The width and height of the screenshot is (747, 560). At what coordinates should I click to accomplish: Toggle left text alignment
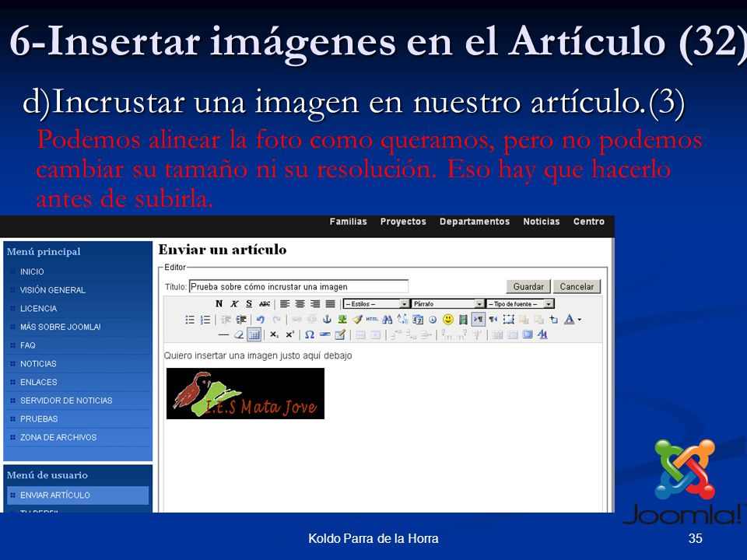coord(285,304)
